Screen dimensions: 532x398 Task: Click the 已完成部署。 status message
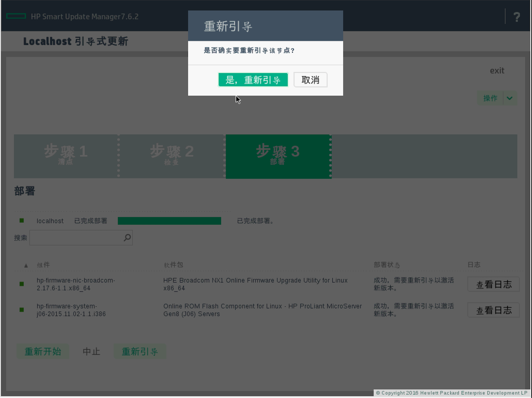coord(255,221)
